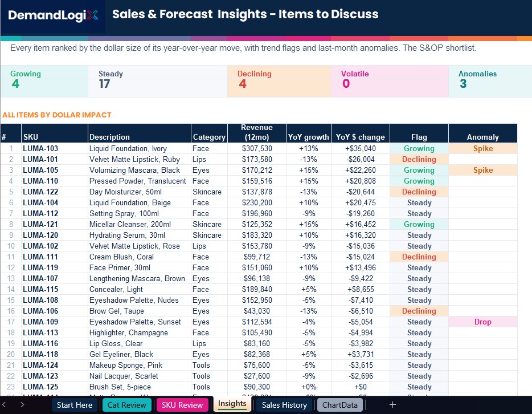Select the Spike anomaly for LUMA-103

pos(483,148)
